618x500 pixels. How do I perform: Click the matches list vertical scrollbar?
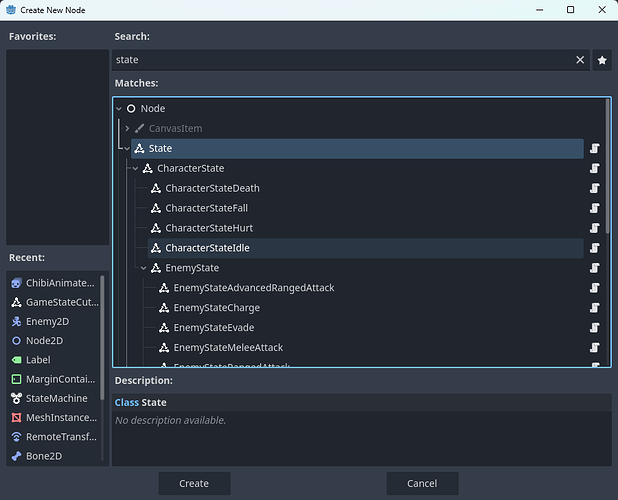[607, 165]
